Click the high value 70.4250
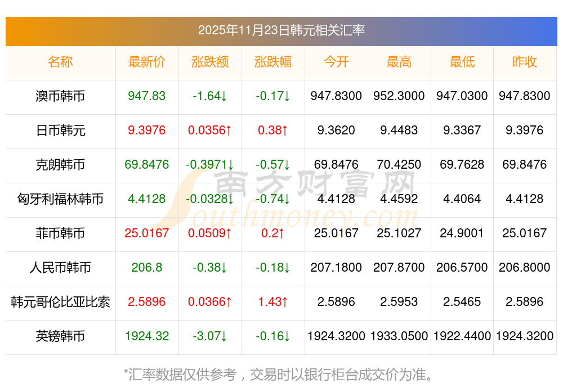The height and width of the screenshot is (392, 563). pos(399,165)
